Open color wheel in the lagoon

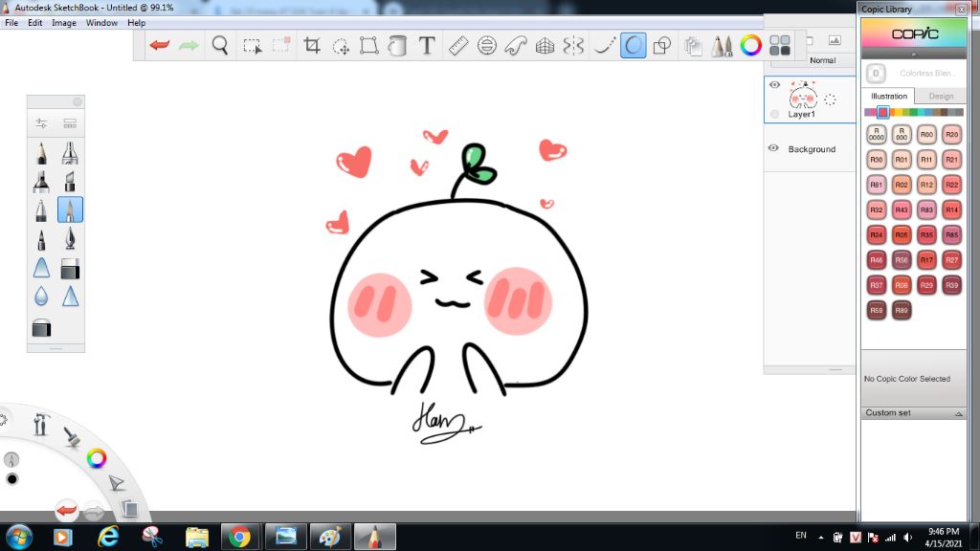97,458
